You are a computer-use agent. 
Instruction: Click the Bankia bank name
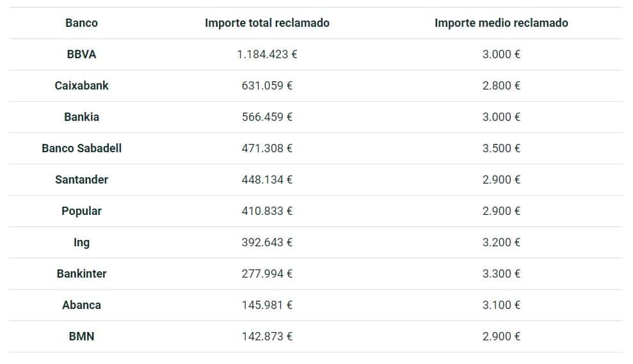click(x=81, y=117)
